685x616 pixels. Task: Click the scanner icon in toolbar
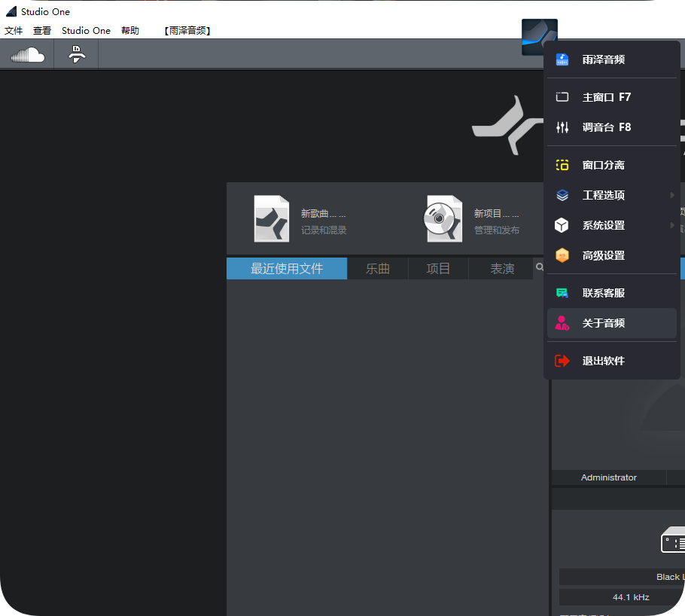coord(77,54)
